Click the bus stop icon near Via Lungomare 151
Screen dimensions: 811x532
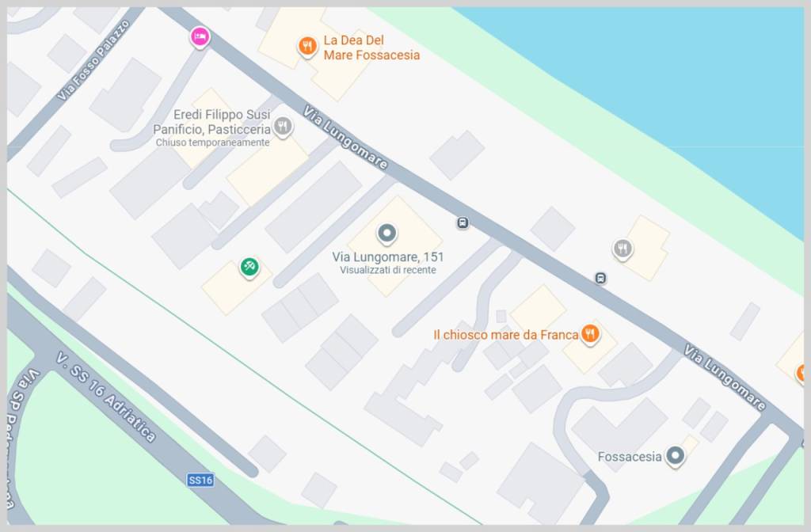coord(463,222)
